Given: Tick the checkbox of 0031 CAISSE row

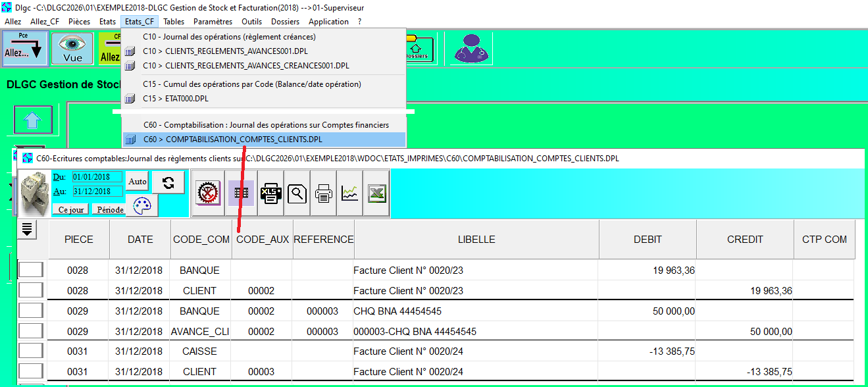Looking at the screenshot, I should [31, 351].
